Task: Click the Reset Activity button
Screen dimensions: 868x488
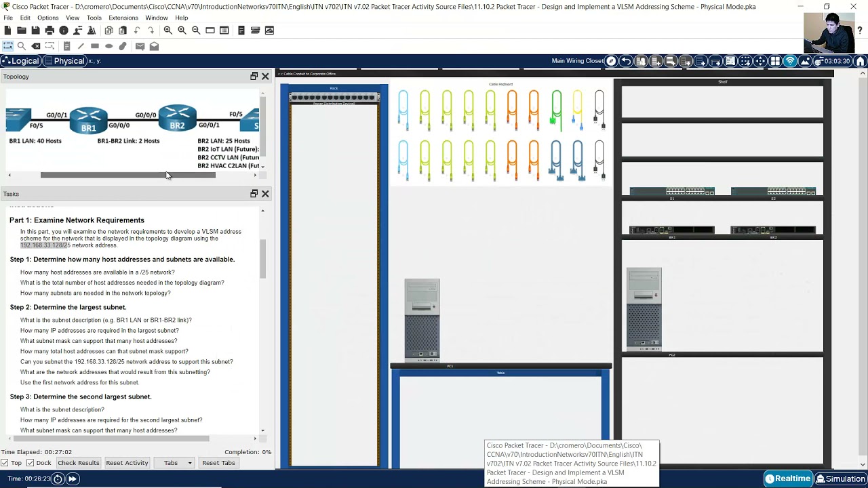Action: pos(127,463)
